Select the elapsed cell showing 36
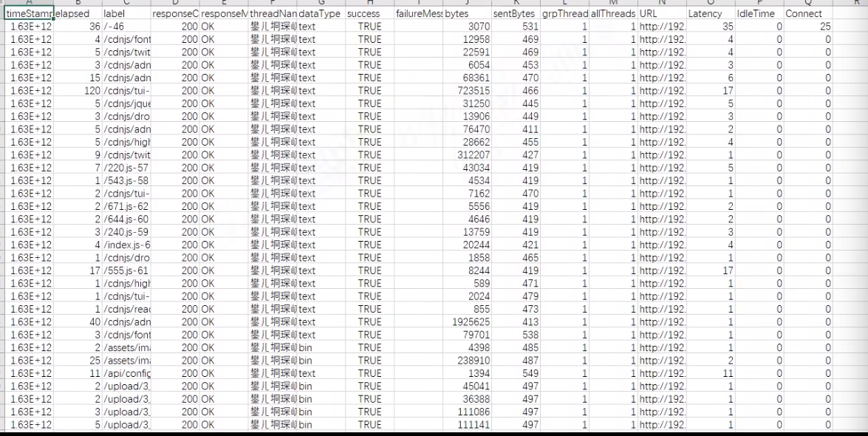 click(x=78, y=27)
